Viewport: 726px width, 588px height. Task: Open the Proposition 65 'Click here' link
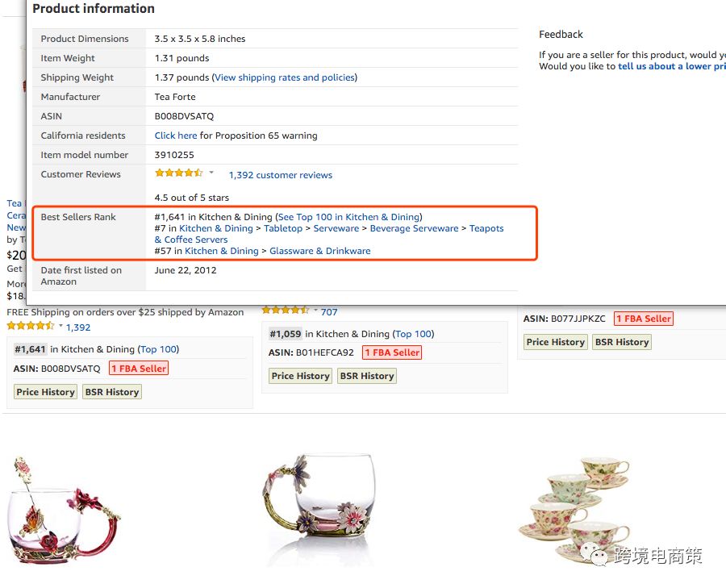[176, 136]
